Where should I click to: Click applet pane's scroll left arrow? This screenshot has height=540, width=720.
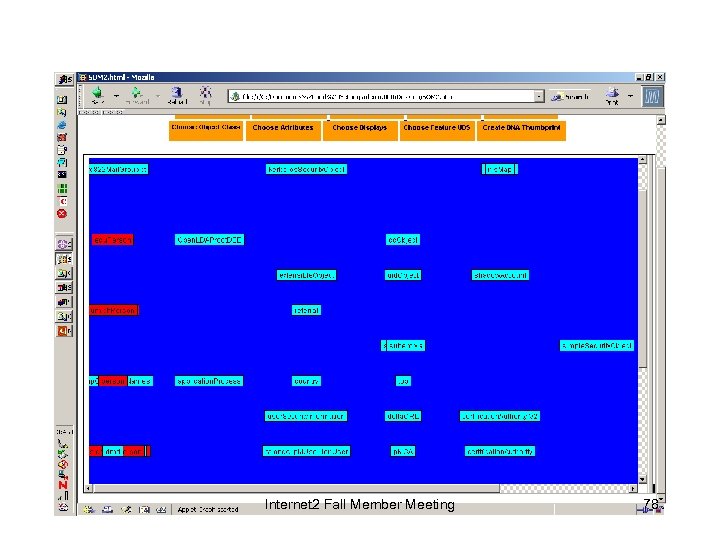coord(89,489)
